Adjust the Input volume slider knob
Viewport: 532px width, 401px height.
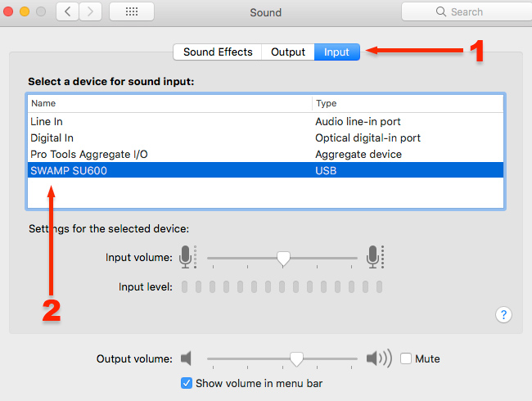(x=283, y=258)
